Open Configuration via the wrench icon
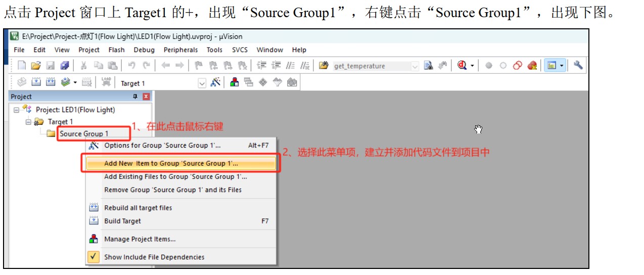644x275 pixels. 578,66
